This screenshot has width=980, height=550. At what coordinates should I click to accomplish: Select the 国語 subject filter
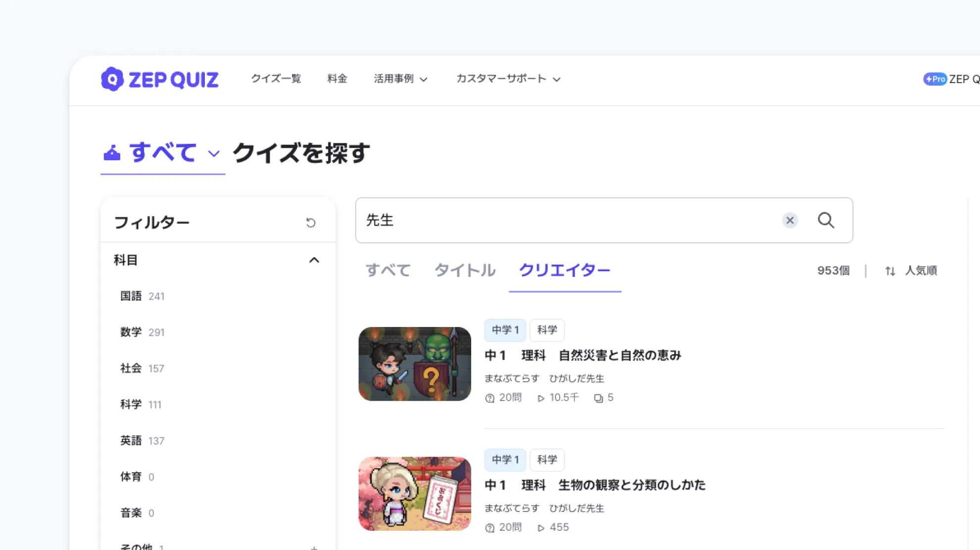point(131,296)
